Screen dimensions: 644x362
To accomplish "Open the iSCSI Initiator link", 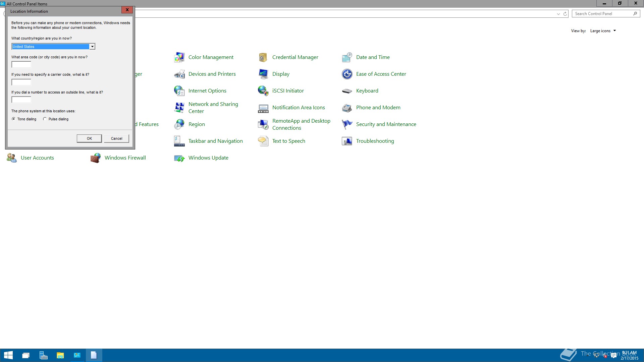I will 288,91.
